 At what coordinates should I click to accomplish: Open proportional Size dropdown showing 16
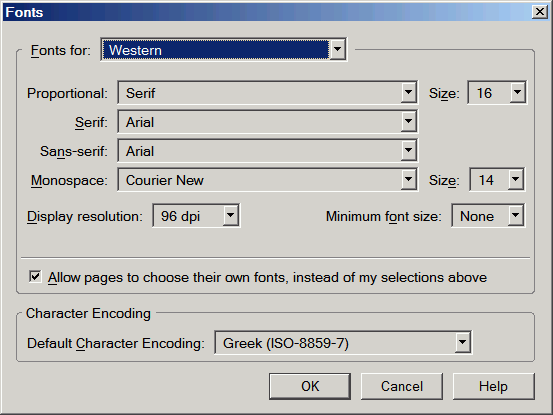tap(497, 93)
